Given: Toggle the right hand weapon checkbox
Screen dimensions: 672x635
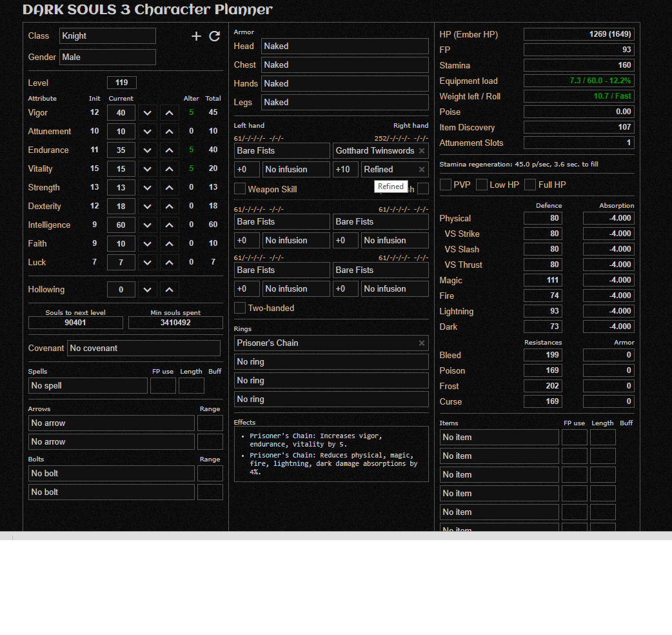Looking at the screenshot, I should click(423, 188).
